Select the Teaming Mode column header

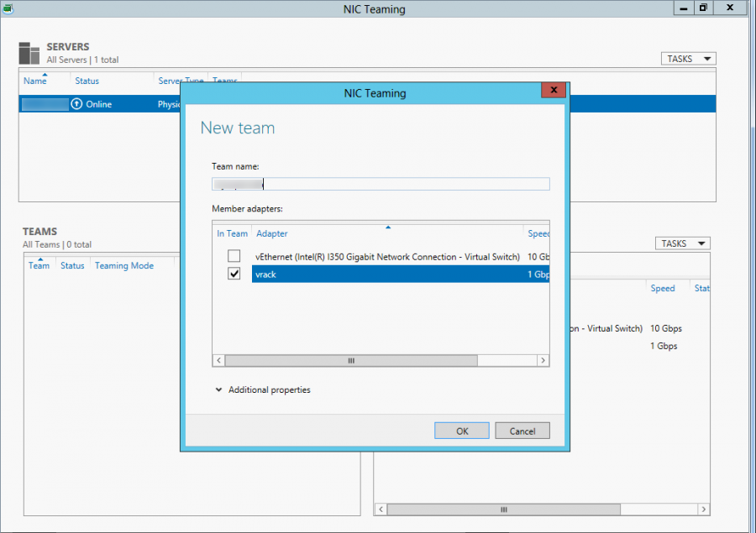tap(123, 265)
